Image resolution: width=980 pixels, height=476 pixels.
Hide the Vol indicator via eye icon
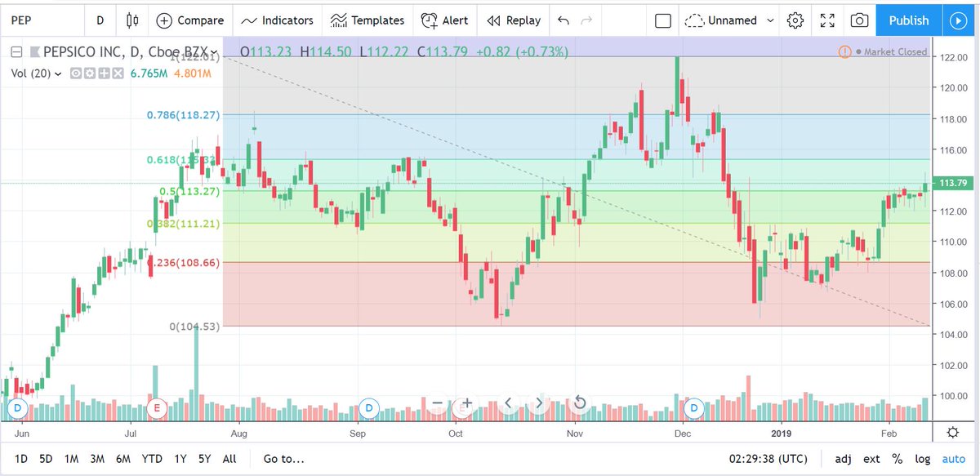click(74, 73)
